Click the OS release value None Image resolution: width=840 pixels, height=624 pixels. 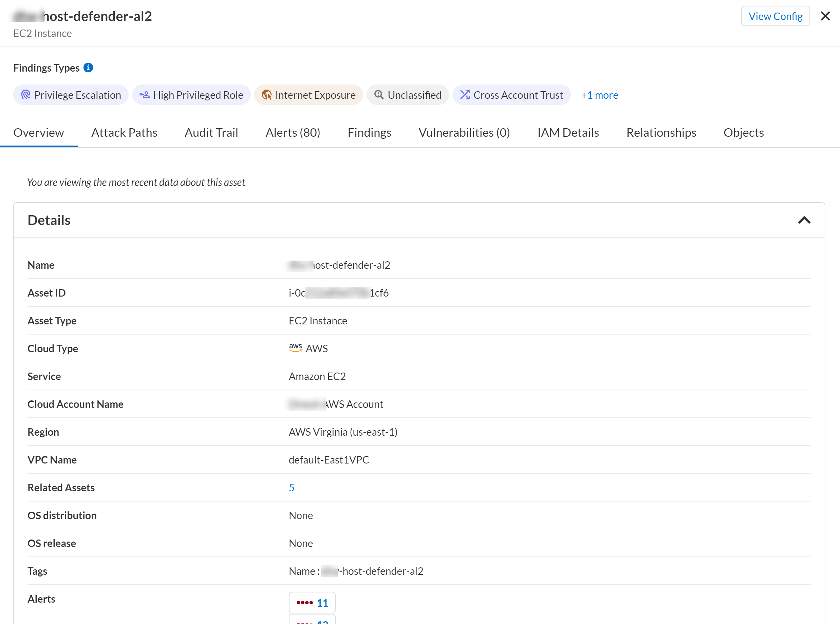[301, 543]
